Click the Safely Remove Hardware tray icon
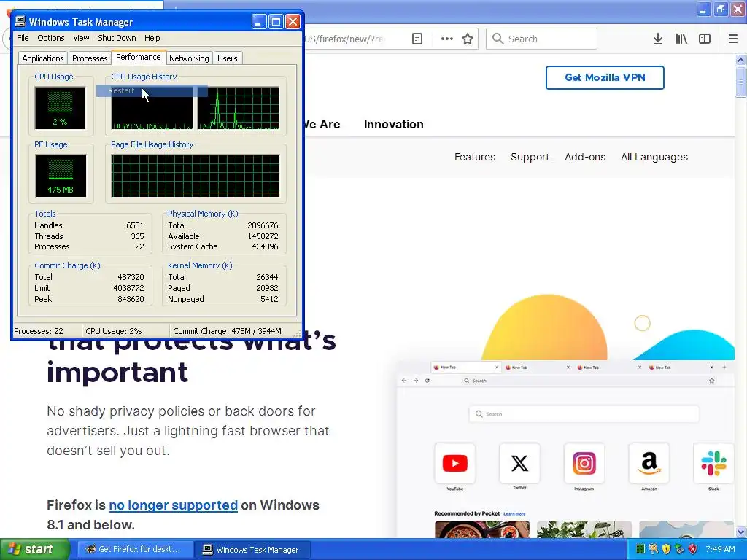 click(679, 549)
